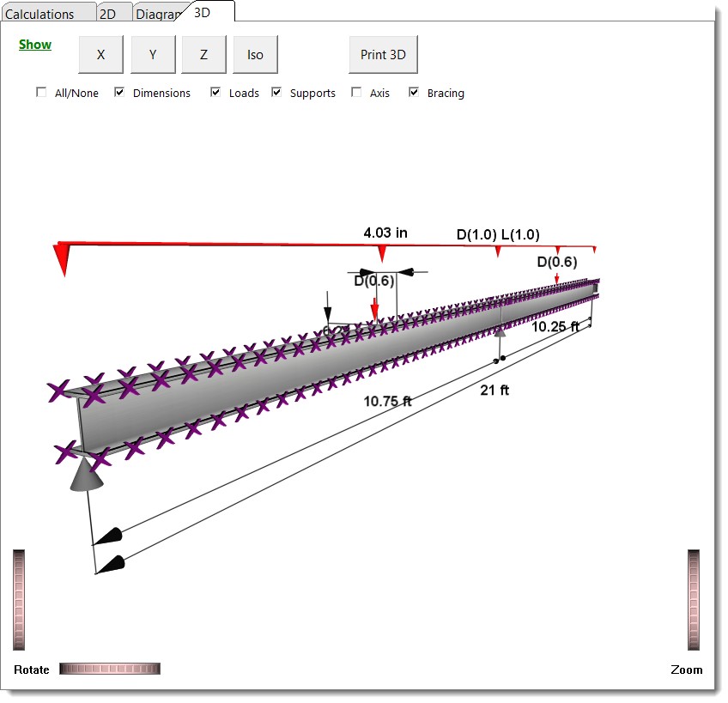Open the 2D tab
This screenshot has height=703, width=728.
(113, 14)
